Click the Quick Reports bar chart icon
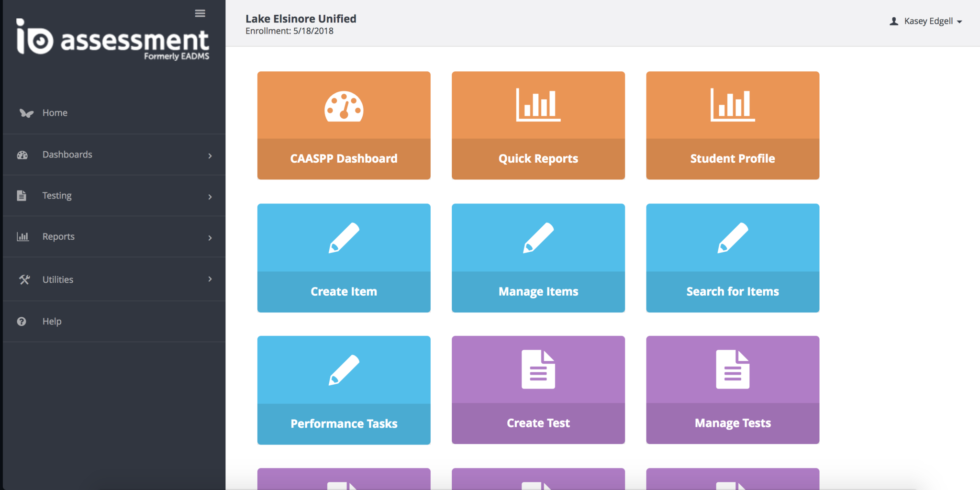Screen dimensions: 980x490 538,105
